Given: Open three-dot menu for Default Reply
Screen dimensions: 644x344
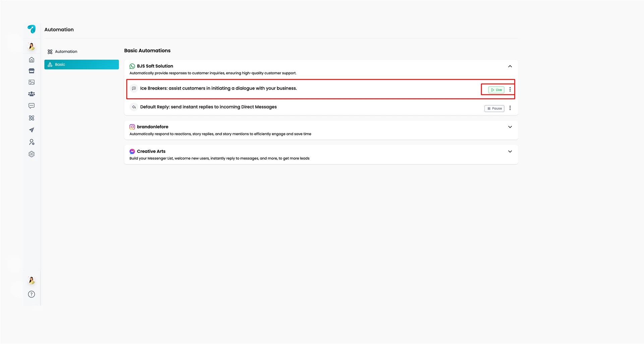Looking at the screenshot, I should 510,108.
